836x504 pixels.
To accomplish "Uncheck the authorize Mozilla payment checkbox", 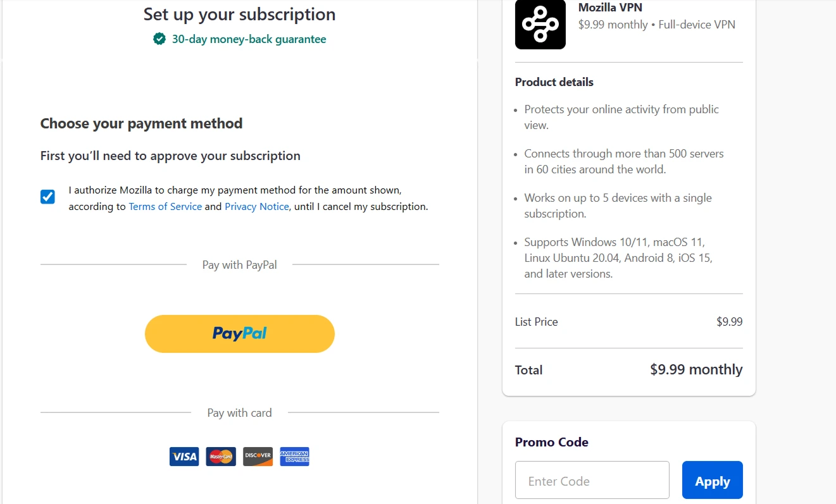I will pos(47,197).
